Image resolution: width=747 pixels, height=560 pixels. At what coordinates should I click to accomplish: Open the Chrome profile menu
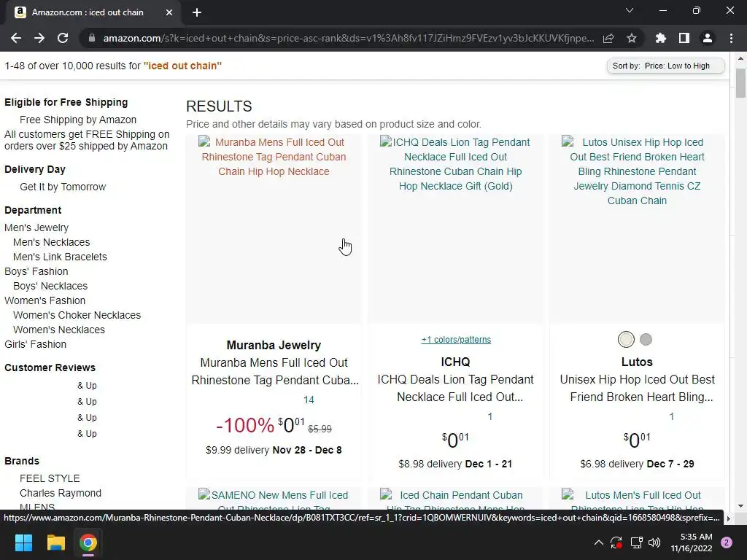coord(708,38)
